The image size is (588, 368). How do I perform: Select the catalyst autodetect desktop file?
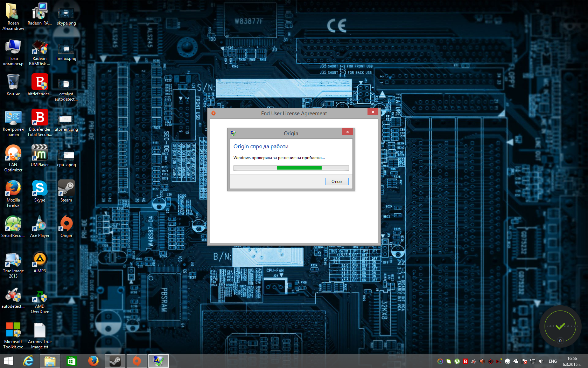[66, 90]
